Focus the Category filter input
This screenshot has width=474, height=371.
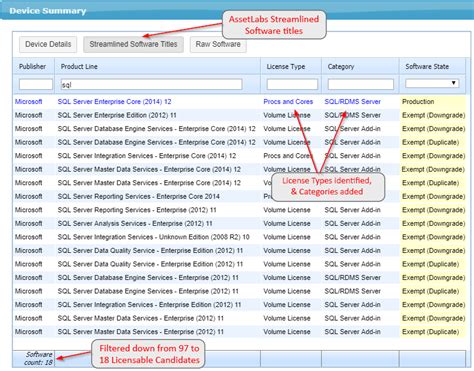tap(360, 84)
